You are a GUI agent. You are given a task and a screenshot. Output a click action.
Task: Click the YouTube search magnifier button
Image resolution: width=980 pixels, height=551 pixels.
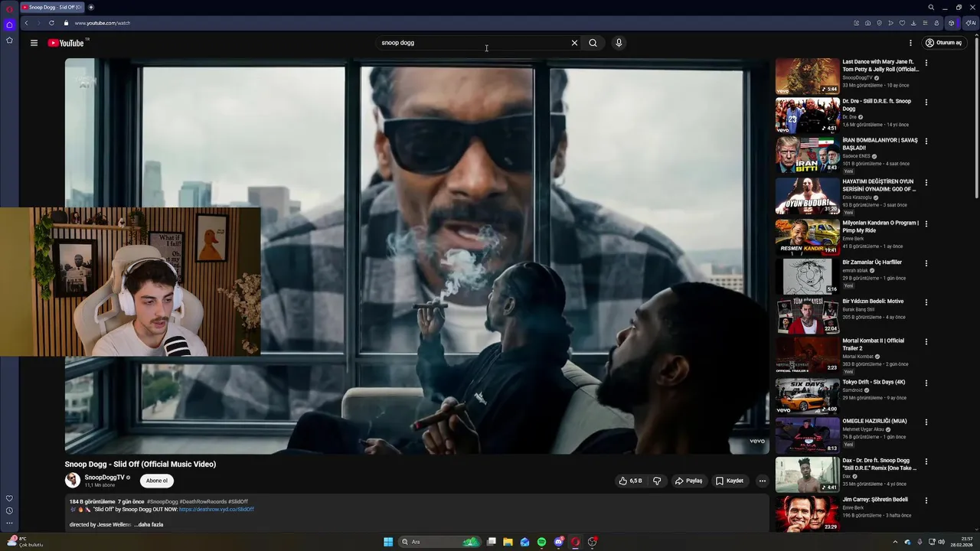(593, 43)
